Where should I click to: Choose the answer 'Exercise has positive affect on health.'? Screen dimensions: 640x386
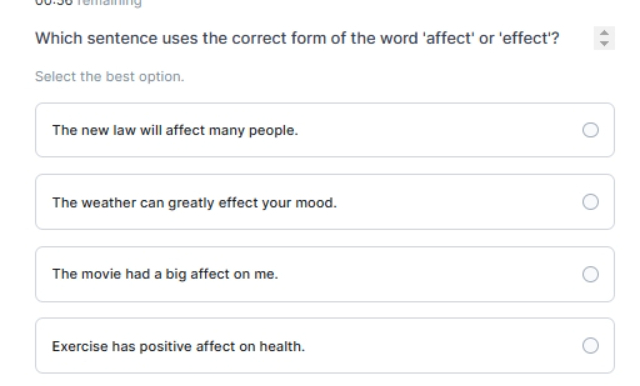point(325,346)
